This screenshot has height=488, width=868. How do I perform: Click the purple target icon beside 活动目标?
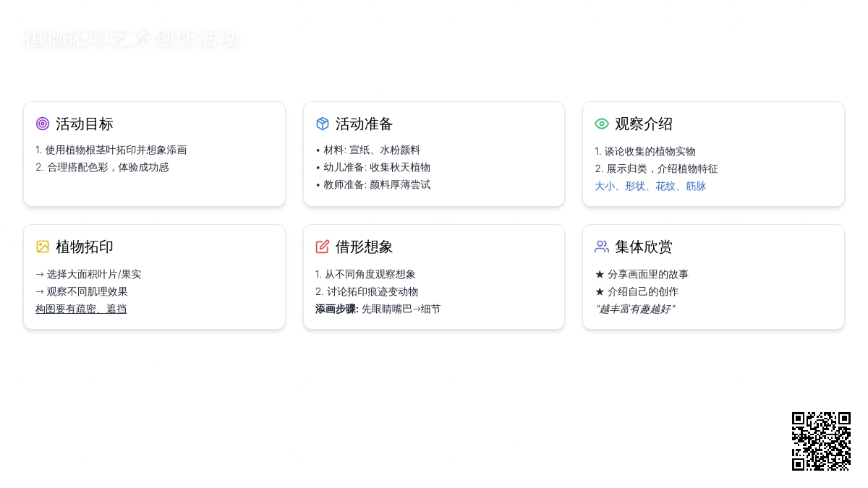click(43, 124)
